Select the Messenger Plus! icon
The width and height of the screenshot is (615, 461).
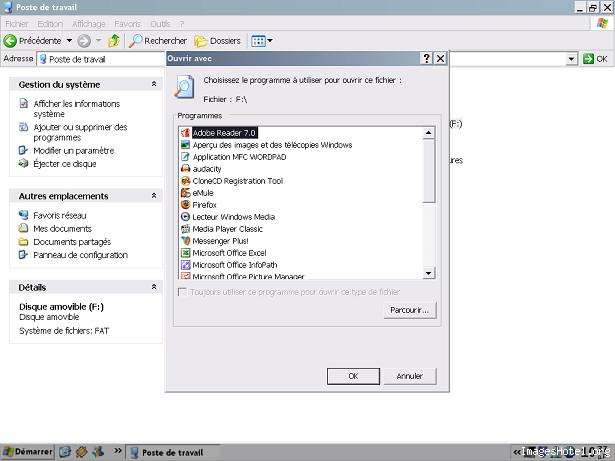(185, 241)
